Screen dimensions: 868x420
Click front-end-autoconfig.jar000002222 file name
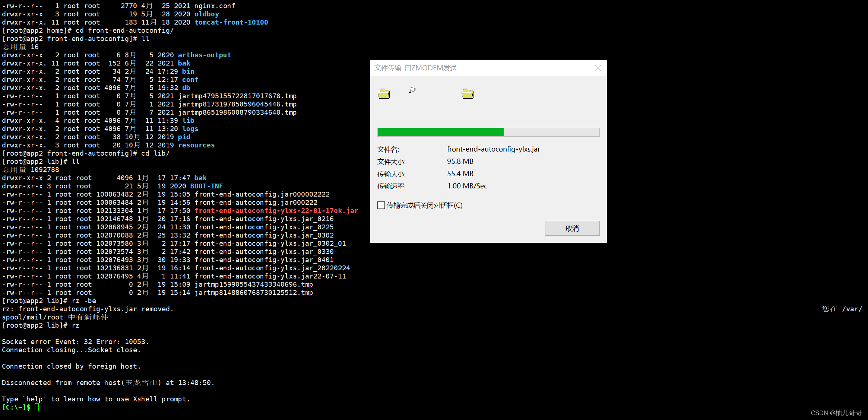[262, 194]
